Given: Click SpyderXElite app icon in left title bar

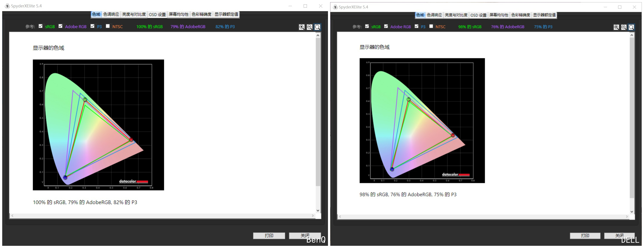Looking at the screenshot, I should click(x=7, y=6).
